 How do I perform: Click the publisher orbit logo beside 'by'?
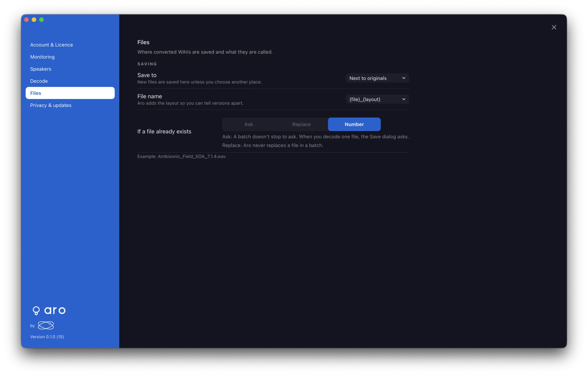46,325
